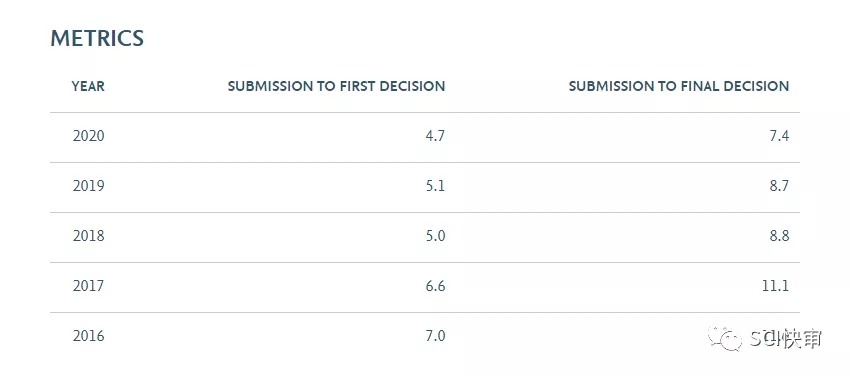Click the 2020 year row cell
The height and width of the screenshot is (376, 850).
click(88, 135)
